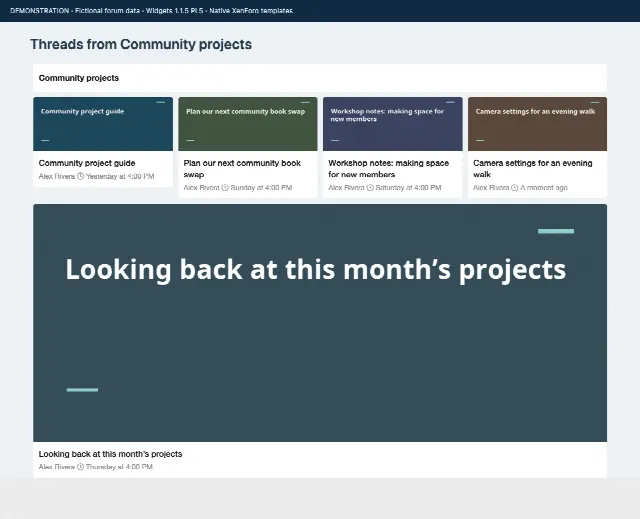Viewport: 640px width, 519px height.
Task: Click the clock icon beside A moment ago
Action: pyautogui.click(x=515, y=188)
